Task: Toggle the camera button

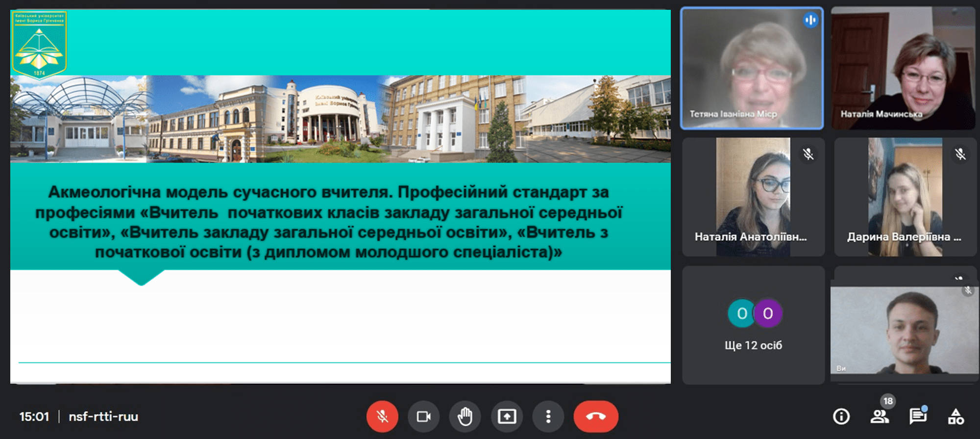Action: pyautogui.click(x=423, y=416)
